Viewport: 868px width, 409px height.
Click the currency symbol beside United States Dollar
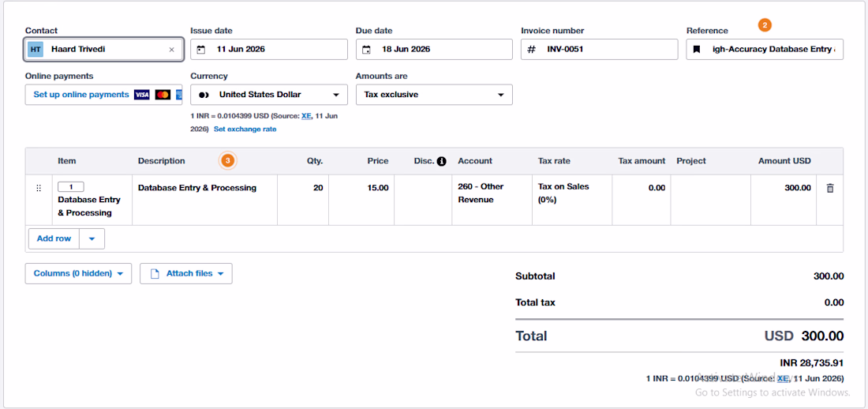(x=204, y=95)
